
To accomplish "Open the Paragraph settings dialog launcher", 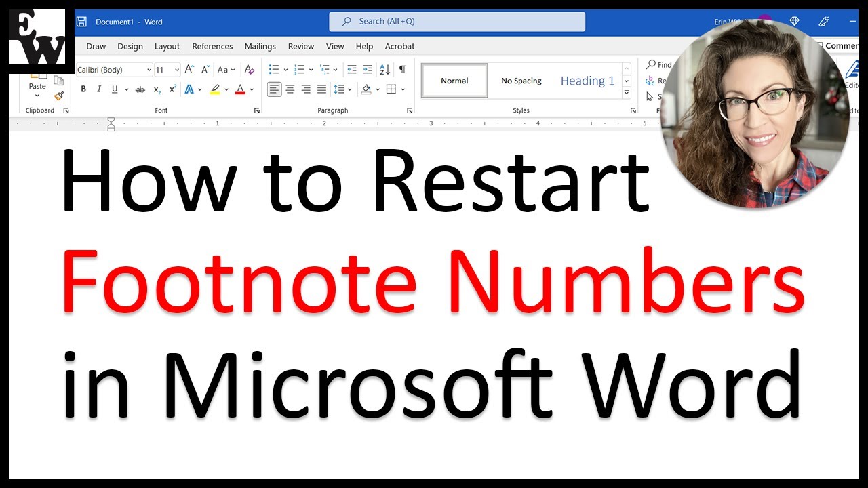I will click(410, 110).
